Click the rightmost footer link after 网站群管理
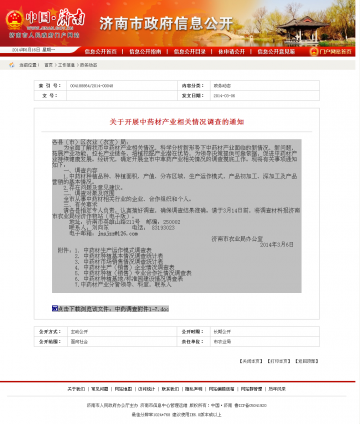Viewport: 360px width, 424px height. click(277, 389)
